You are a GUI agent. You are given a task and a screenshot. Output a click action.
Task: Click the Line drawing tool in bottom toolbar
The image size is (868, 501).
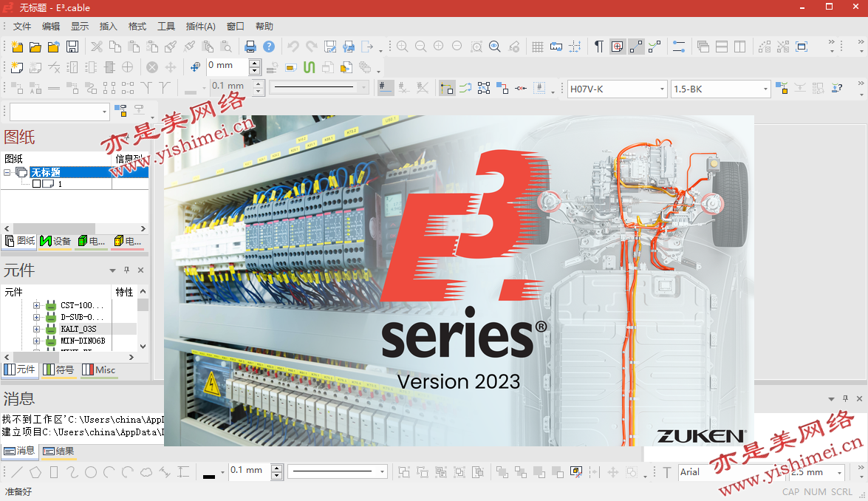pyautogui.click(x=17, y=472)
